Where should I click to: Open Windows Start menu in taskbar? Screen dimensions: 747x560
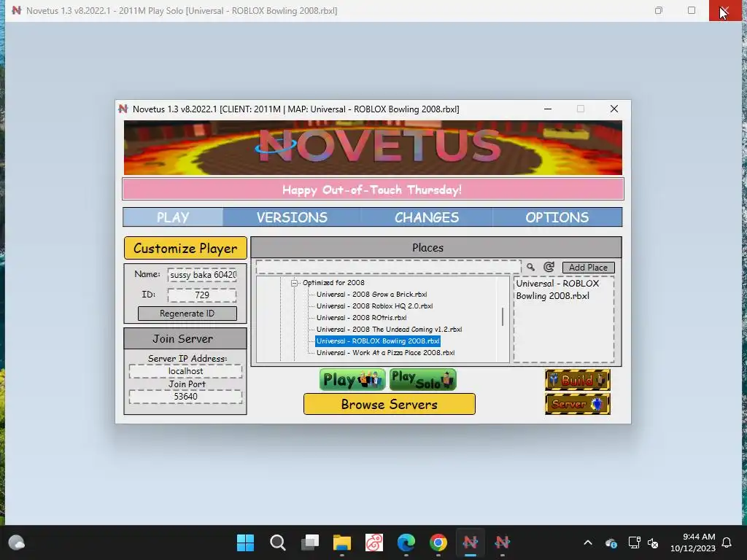245,542
